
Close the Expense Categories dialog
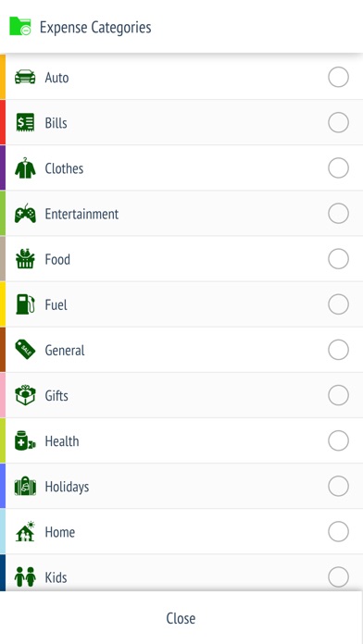(181, 618)
